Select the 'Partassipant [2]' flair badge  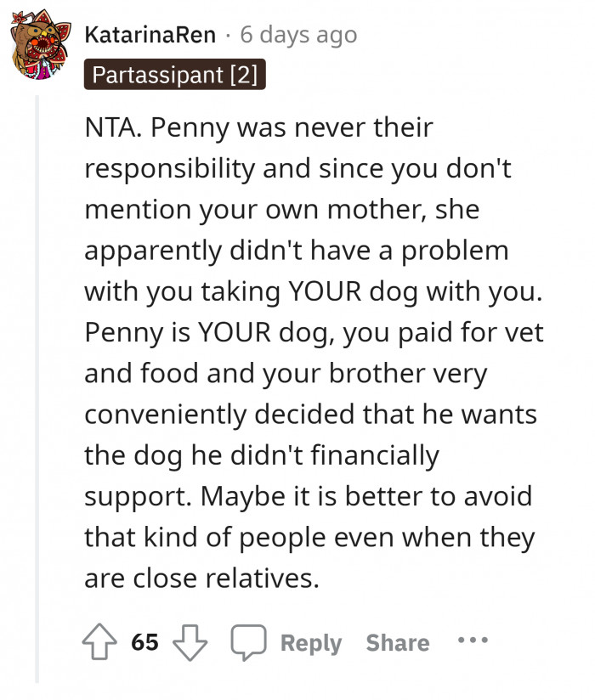pyautogui.click(x=175, y=75)
